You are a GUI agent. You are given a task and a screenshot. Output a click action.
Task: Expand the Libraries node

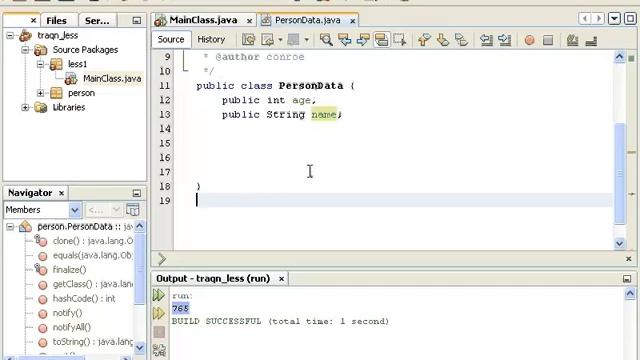click(25, 107)
